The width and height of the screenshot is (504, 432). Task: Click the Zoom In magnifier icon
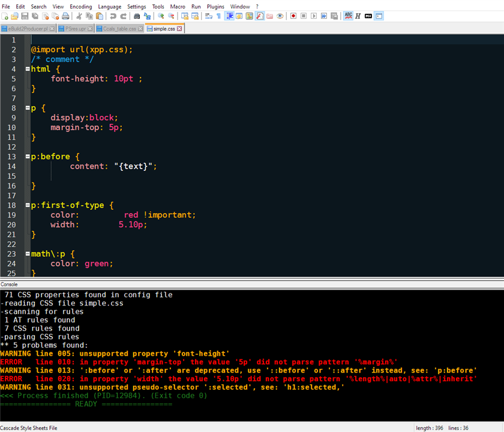[161, 16]
